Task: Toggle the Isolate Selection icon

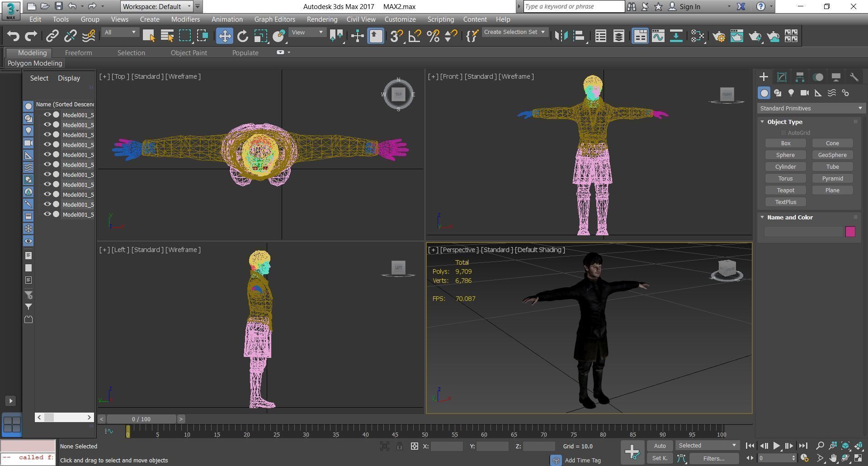Action: pos(385,446)
